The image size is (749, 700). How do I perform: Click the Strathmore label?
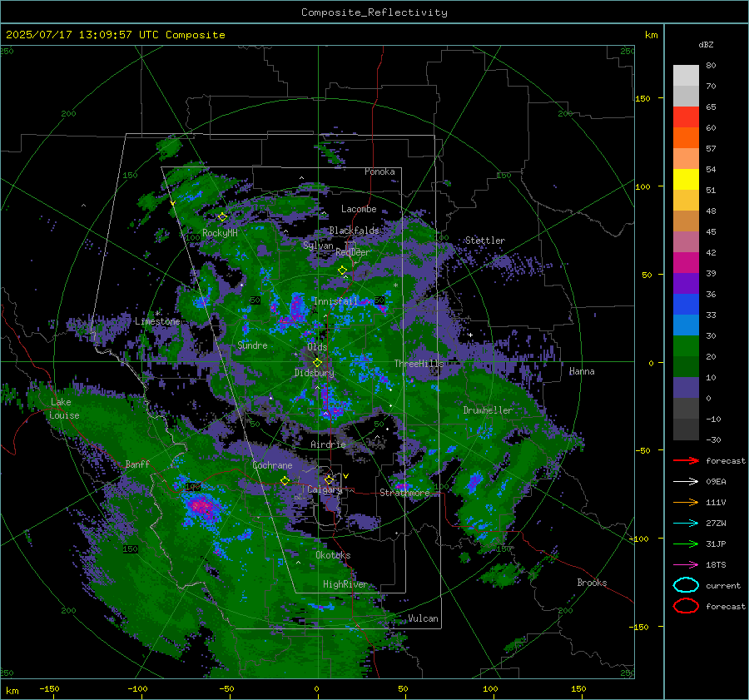coord(404,493)
